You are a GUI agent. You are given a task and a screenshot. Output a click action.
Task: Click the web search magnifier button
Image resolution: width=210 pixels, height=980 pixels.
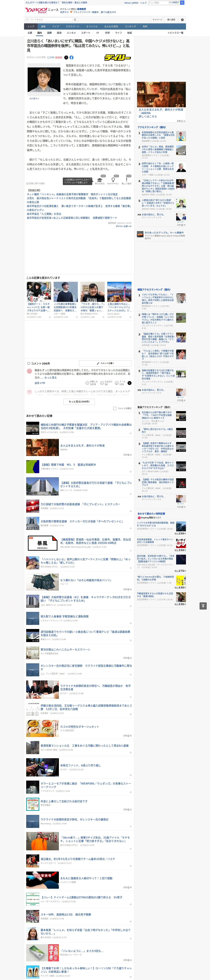[x=182, y=3]
